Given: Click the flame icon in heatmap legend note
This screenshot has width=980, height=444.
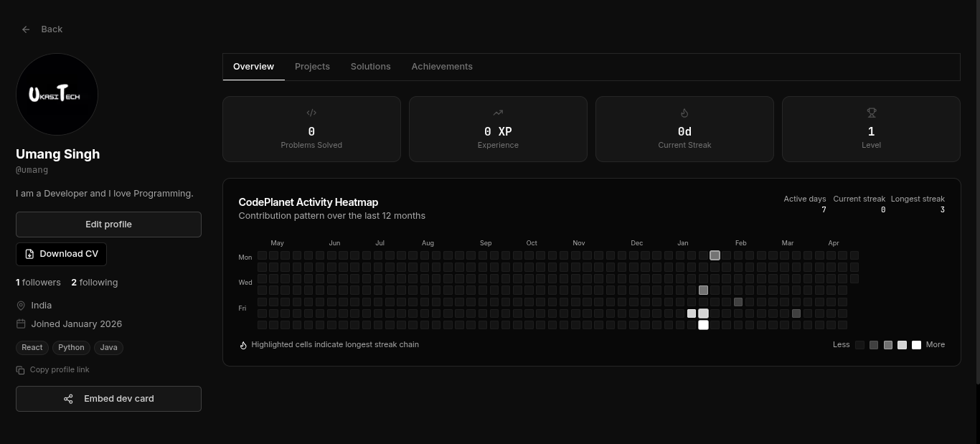Looking at the screenshot, I should pyautogui.click(x=243, y=345).
